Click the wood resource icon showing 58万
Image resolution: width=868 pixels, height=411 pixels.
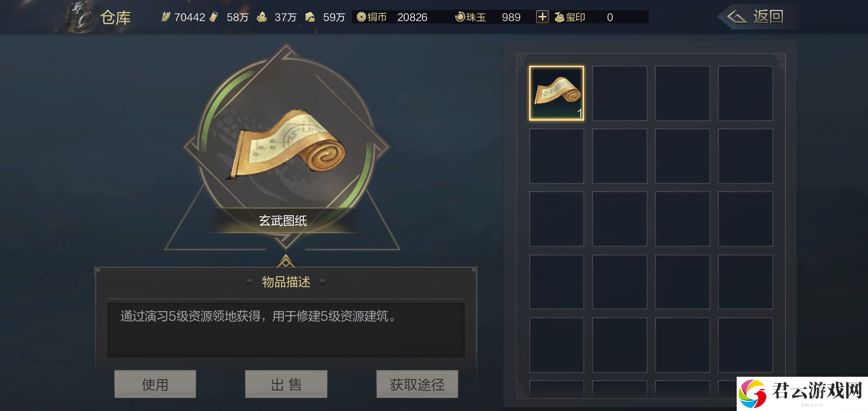(214, 17)
